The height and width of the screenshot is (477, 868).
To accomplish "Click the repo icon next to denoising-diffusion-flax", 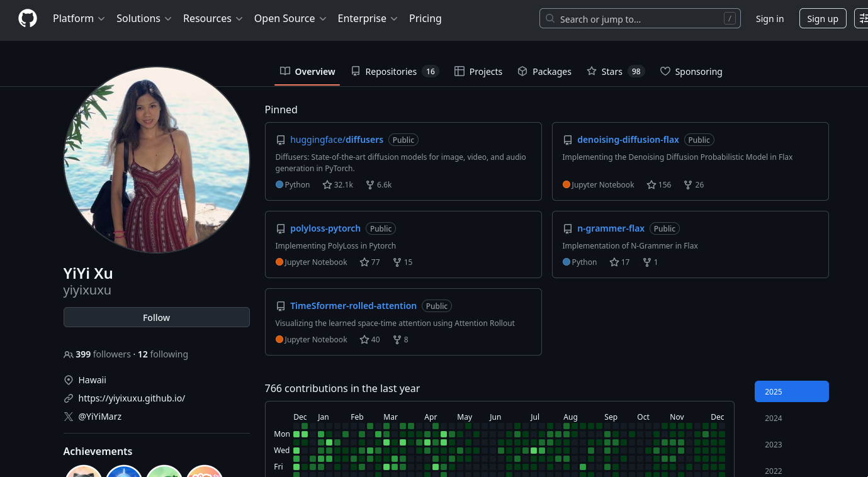I will pyautogui.click(x=568, y=140).
